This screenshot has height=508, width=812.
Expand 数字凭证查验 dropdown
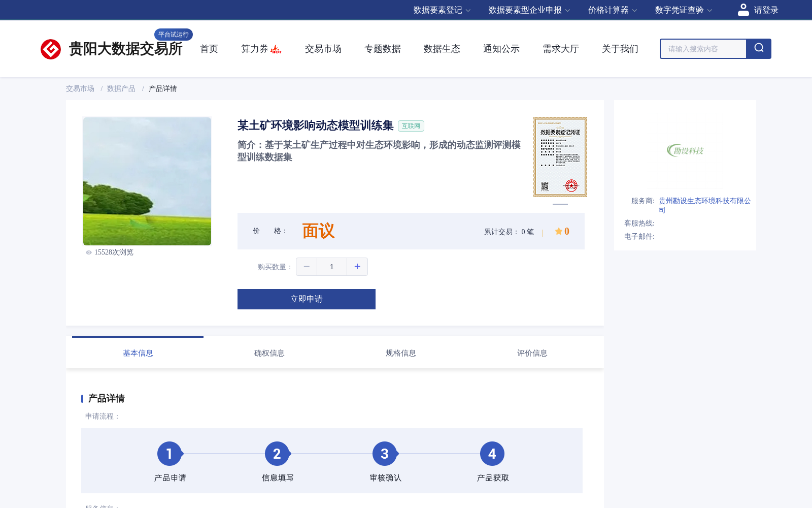click(x=684, y=10)
